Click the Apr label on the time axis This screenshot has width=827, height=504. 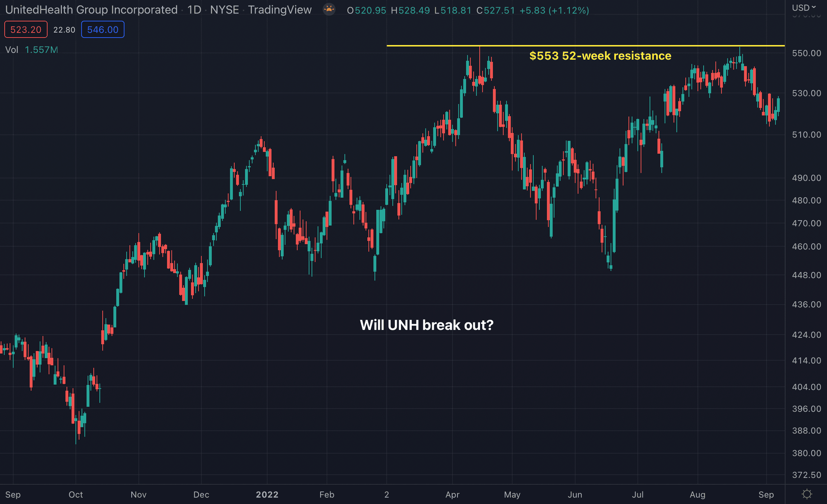(x=452, y=495)
